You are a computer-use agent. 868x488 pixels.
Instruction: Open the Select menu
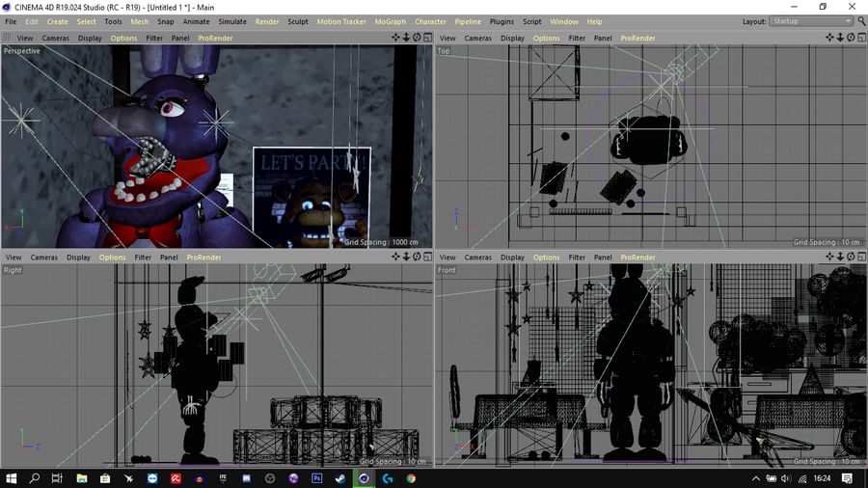[x=86, y=21]
